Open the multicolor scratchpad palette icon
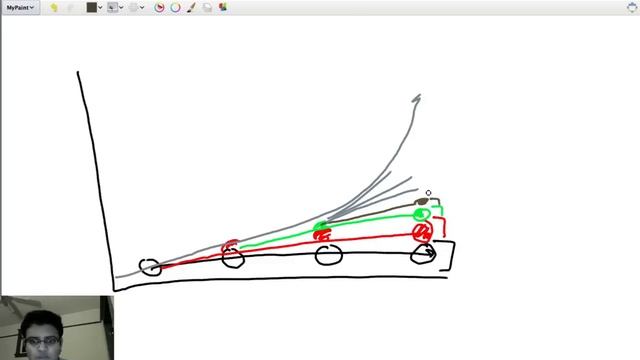This screenshot has height=360, width=640. point(223,7)
